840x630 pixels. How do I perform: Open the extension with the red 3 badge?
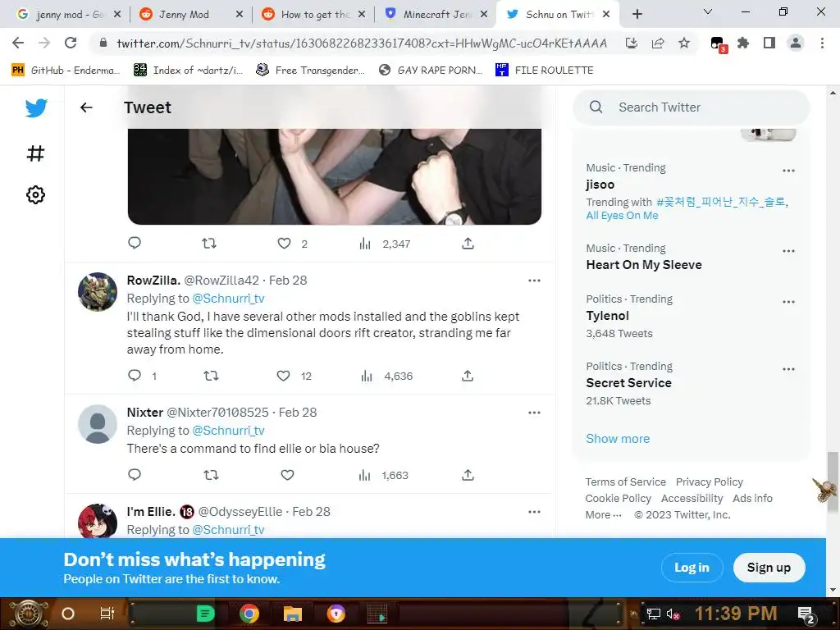718,44
